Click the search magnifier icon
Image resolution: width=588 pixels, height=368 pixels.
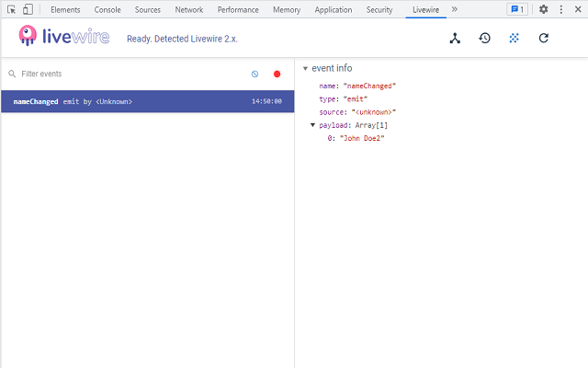[x=12, y=74]
